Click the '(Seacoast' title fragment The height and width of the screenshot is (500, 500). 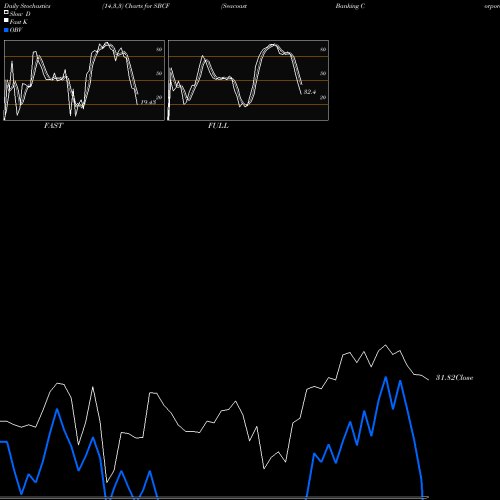click(x=234, y=6)
